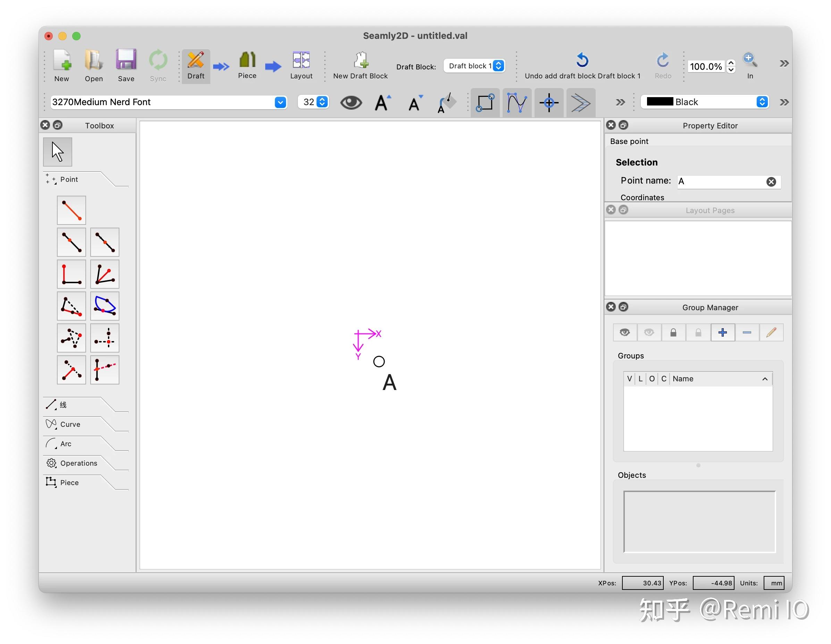Screen dimensions: 831x644
Task: Click Undo add draft block button
Action: point(582,65)
